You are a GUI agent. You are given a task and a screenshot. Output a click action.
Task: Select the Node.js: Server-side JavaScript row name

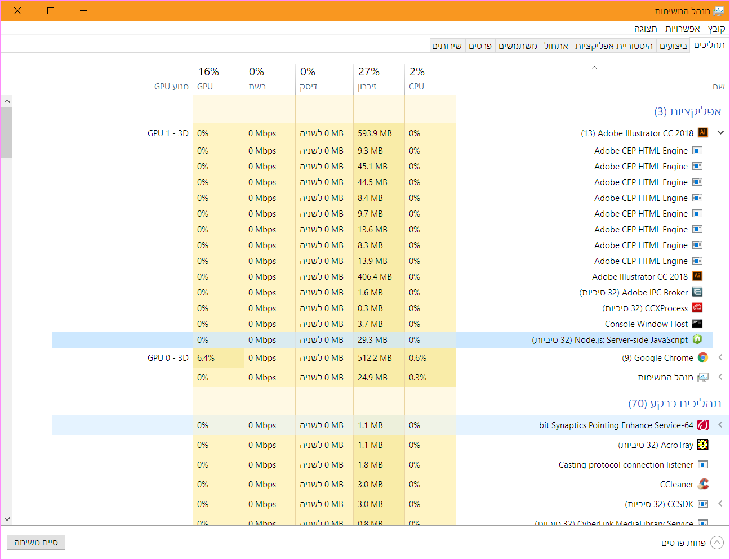tap(609, 340)
